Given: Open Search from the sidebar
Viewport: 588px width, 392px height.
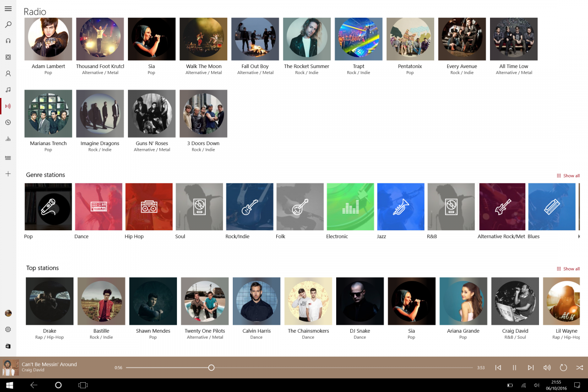Looking at the screenshot, I should coord(8,24).
